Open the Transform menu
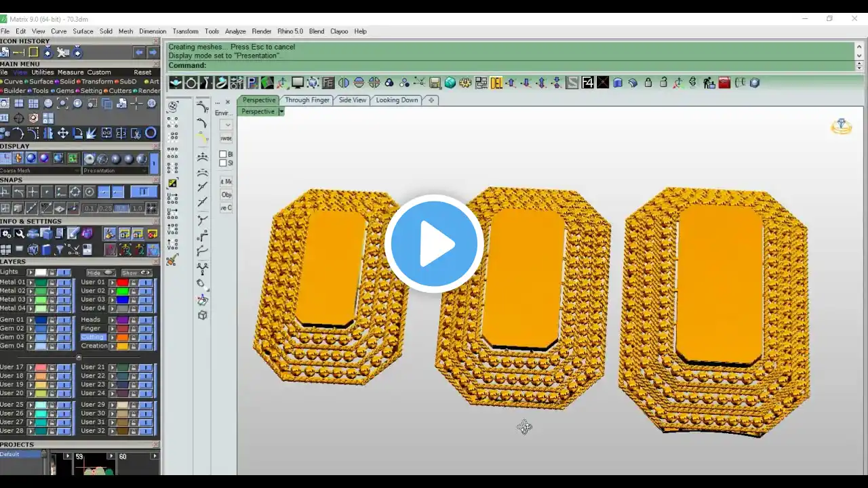This screenshot has width=868, height=488. pos(185,31)
